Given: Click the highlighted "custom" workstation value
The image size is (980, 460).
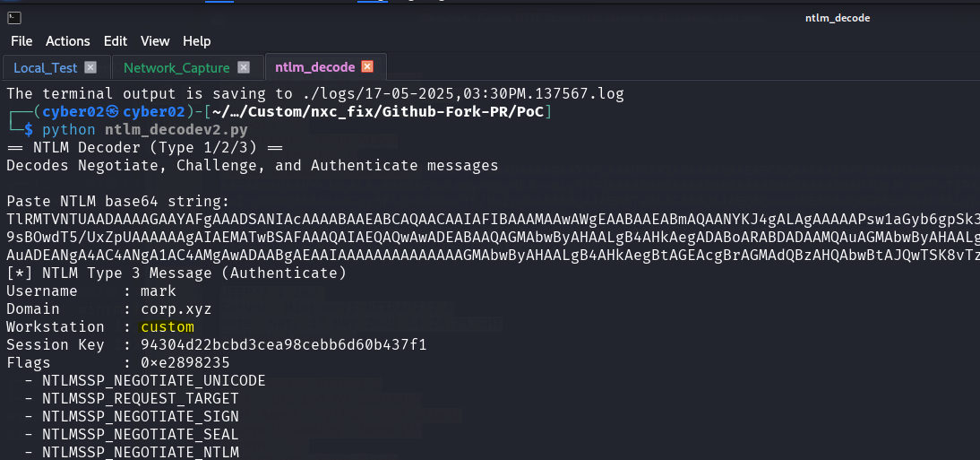Looking at the screenshot, I should (168, 327).
